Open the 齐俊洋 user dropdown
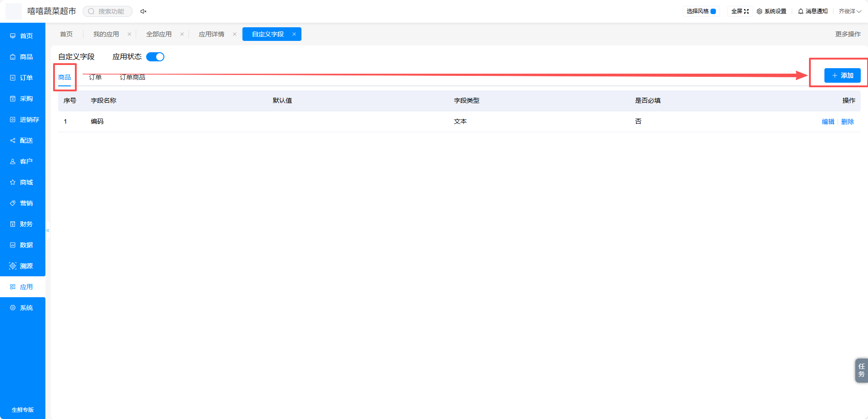Screen dimensions: 868x419 pos(850,11)
